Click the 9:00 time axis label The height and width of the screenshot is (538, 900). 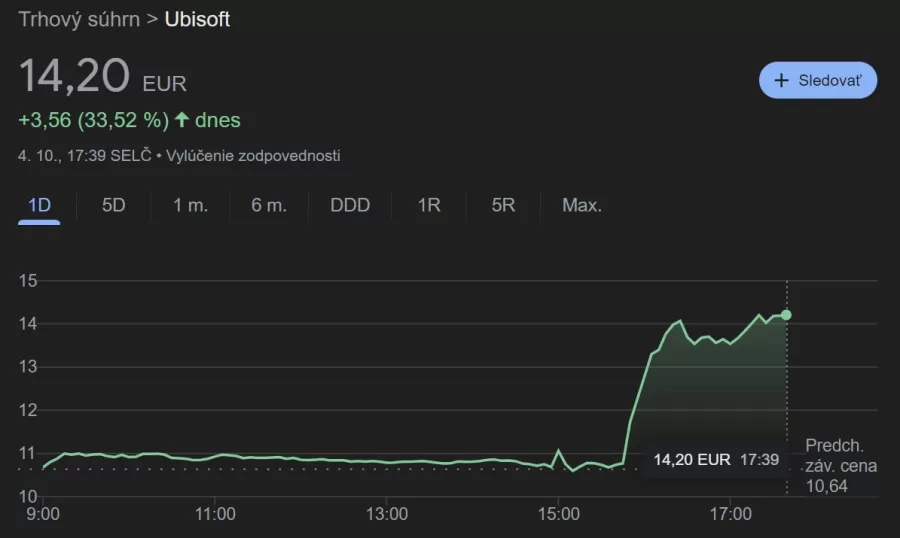click(43, 513)
